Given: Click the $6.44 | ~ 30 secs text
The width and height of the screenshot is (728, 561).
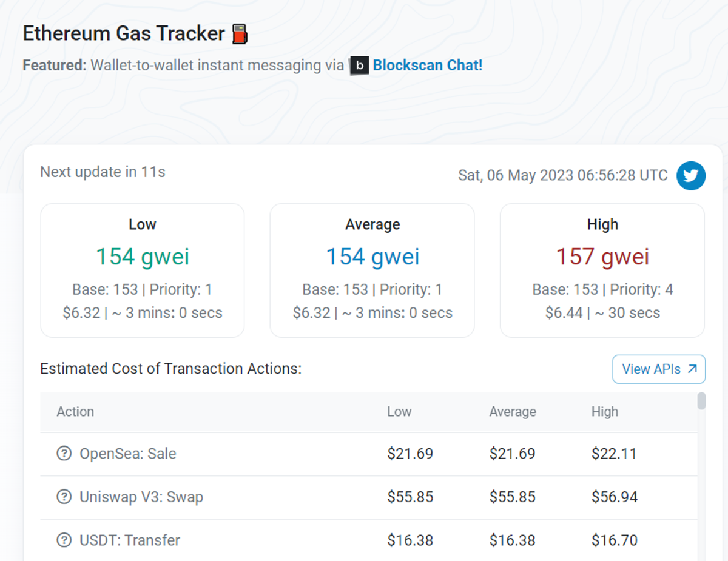Looking at the screenshot, I should click(x=602, y=313).
